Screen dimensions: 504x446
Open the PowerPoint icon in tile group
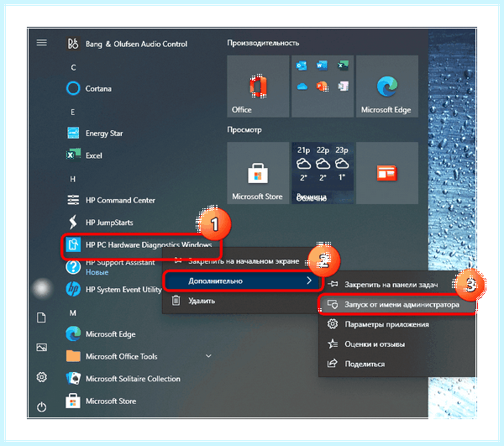322,87
